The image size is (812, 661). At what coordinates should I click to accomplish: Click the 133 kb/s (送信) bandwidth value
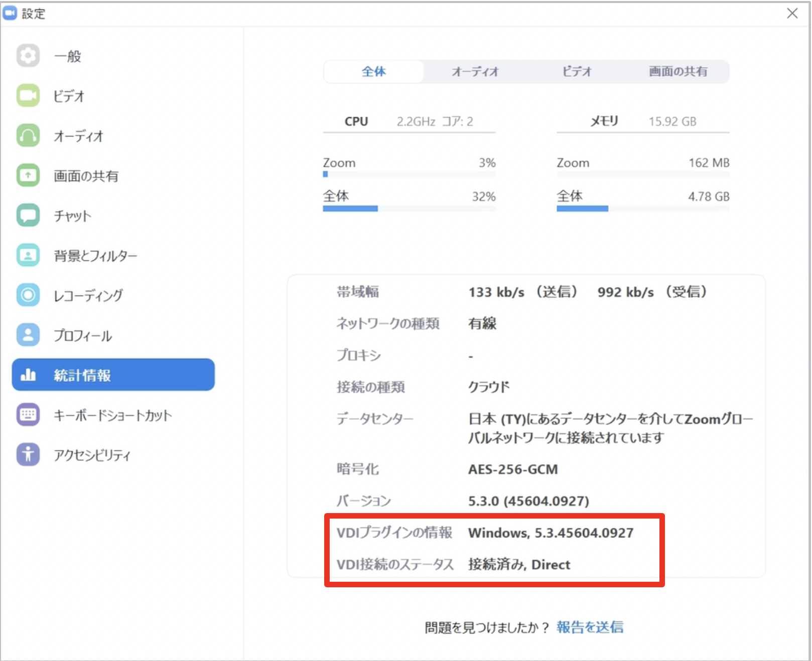point(523,292)
